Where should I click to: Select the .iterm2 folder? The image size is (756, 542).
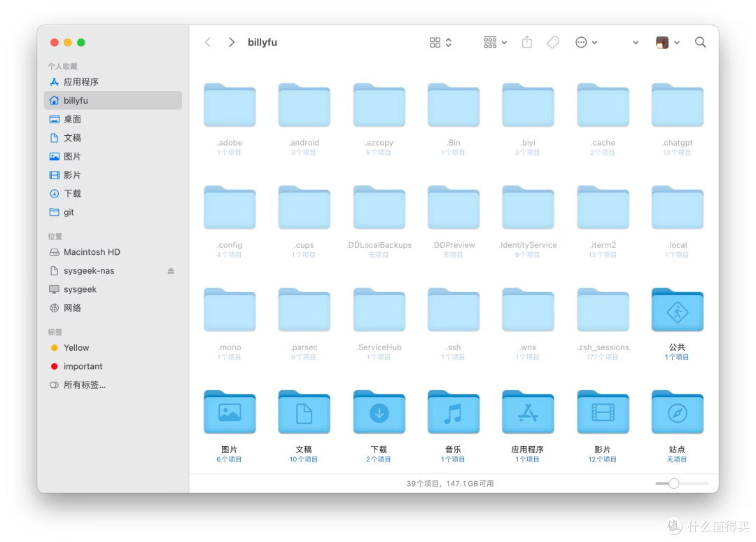coord(603,207)
